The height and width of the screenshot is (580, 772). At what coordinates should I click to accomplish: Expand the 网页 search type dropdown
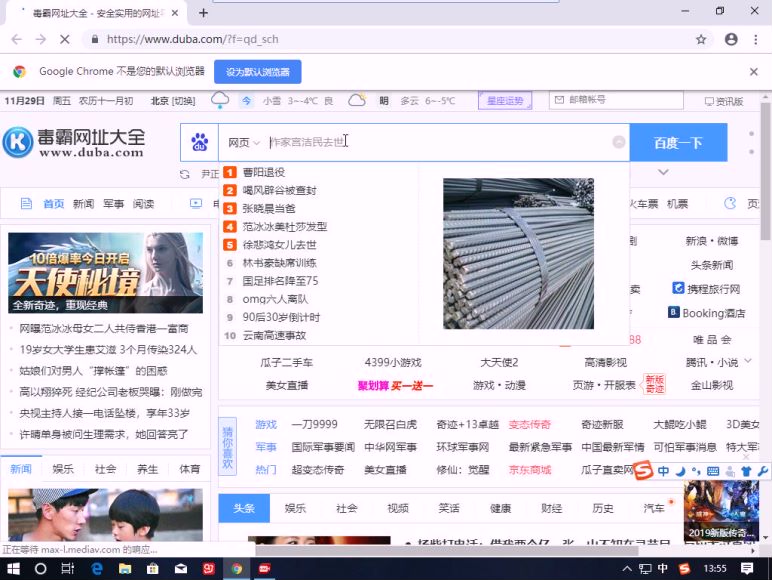[243, 143]
